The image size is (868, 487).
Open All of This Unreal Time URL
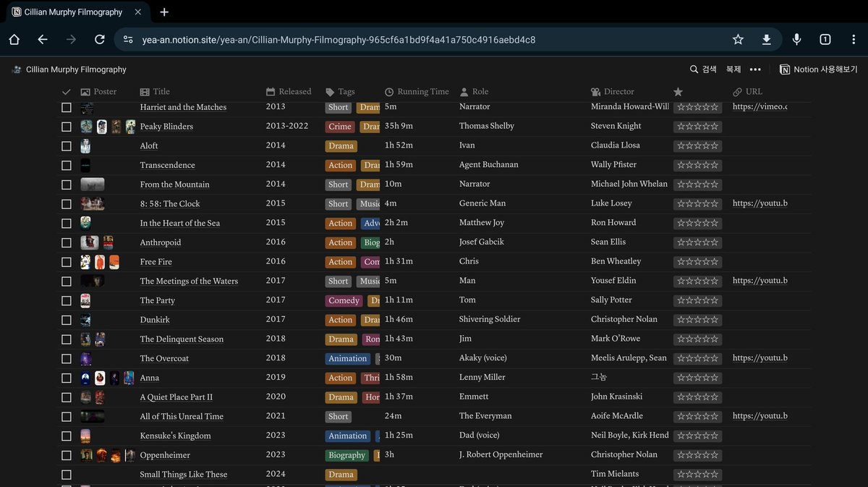click(759, 416)
